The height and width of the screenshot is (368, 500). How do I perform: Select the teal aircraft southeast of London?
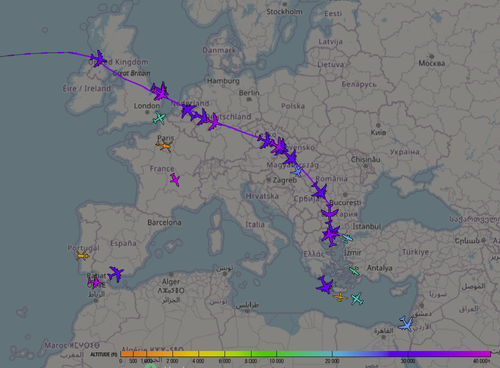pos(159,118)
